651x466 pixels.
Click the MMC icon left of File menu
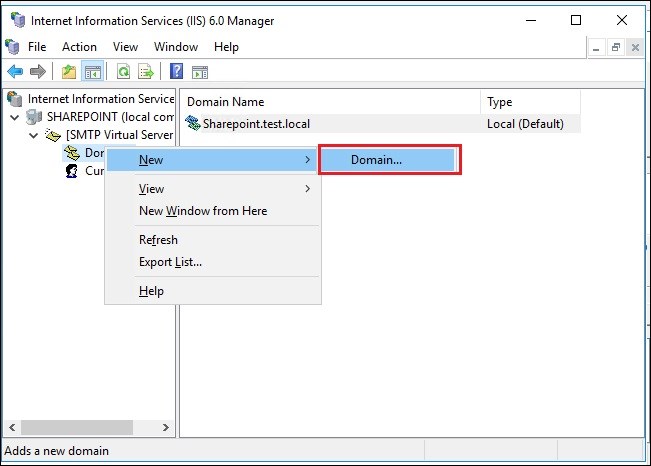[x=12, y=47]
